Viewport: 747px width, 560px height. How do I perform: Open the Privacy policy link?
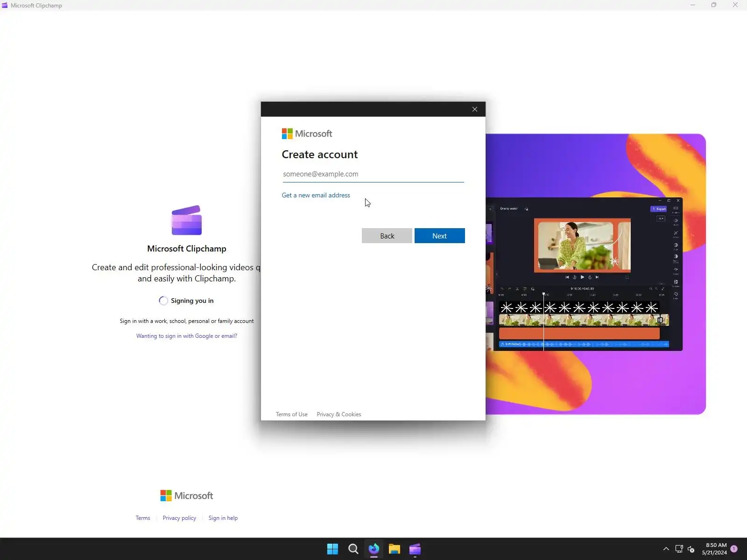[179, 518]
